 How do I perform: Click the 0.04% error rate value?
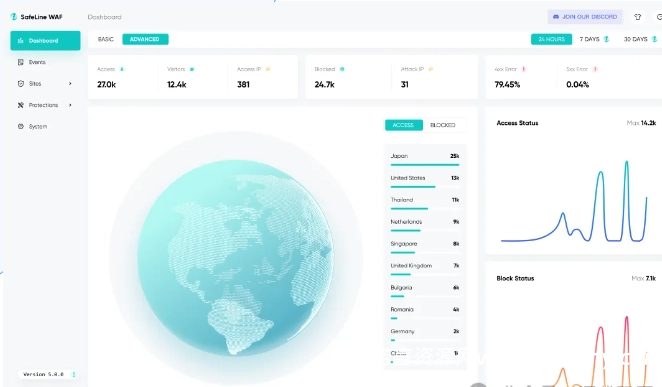(x=577, y=84)
